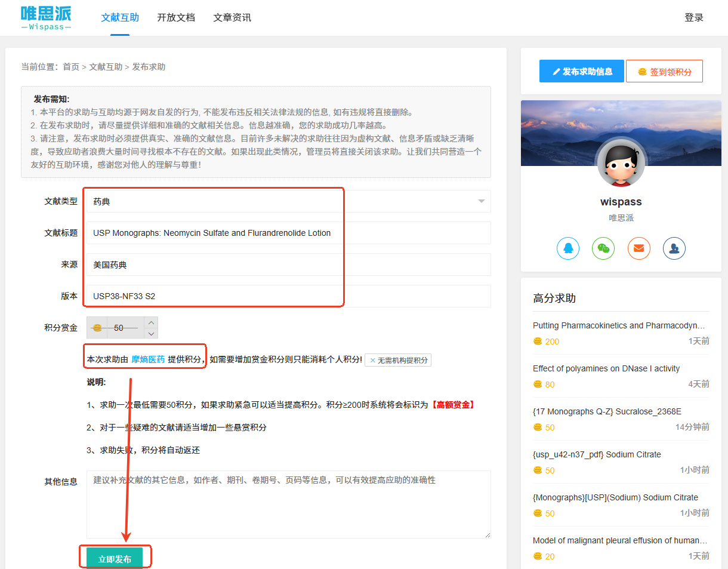Click the wispass profile avatar
The height and width of the screenshot is (569, 728).
(621, 162)
